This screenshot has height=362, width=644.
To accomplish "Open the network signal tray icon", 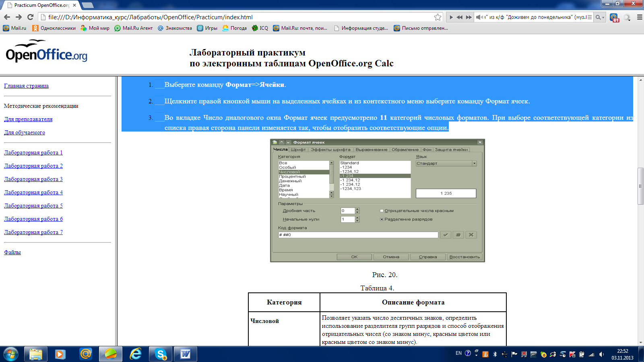I will 591,354.
